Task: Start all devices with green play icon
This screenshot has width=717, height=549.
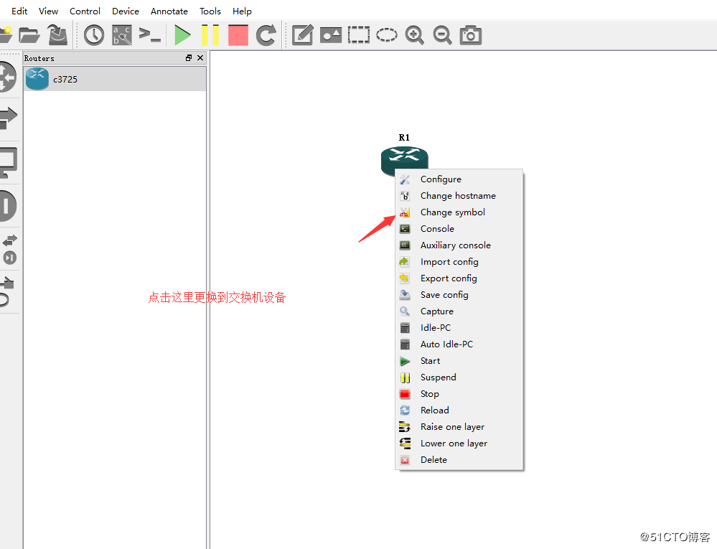Action: (x=182, y=35)
